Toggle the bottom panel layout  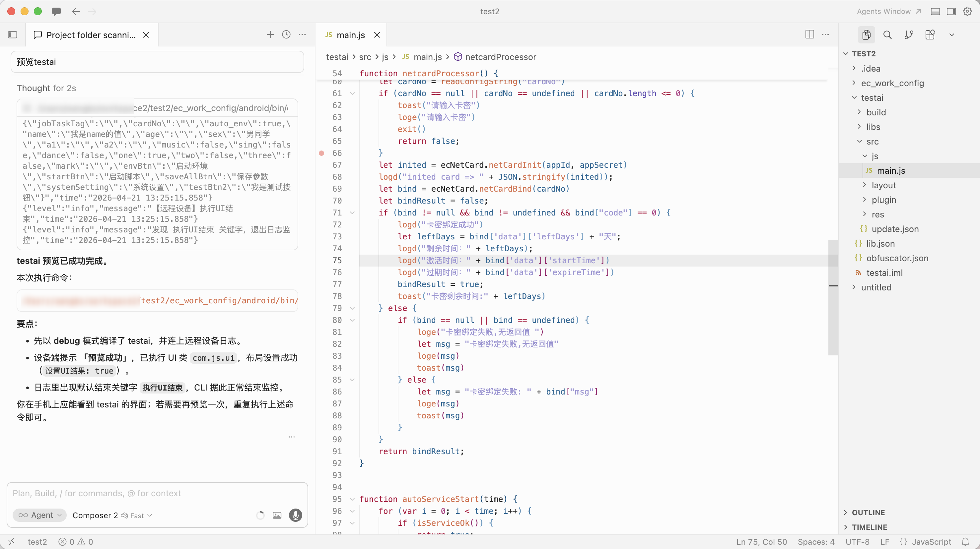coord(935,11)
